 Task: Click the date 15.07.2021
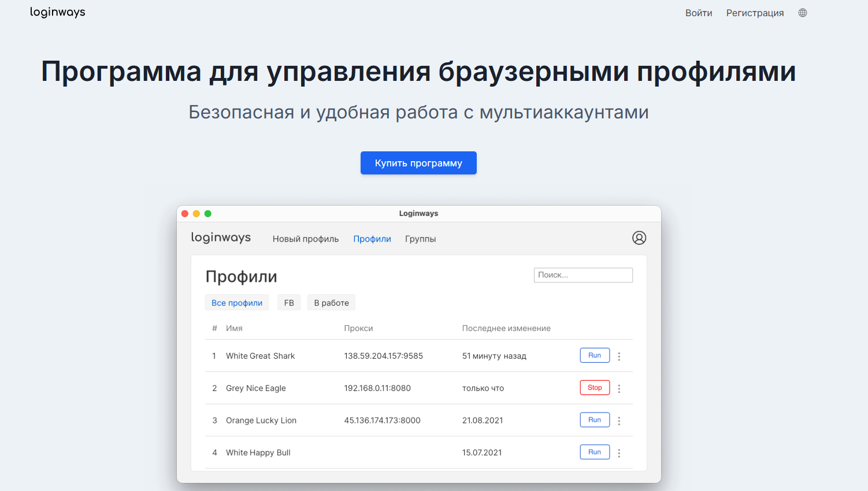coord(482,453)
